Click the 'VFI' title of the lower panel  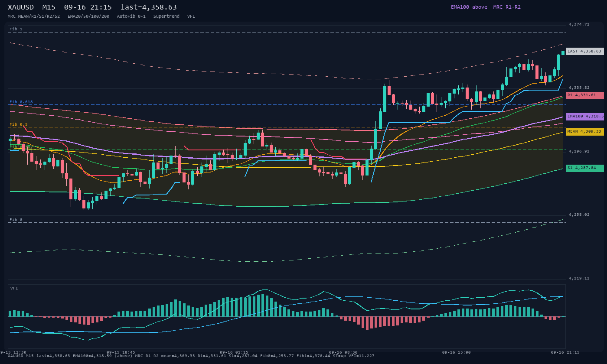click(x=14, y=288)
